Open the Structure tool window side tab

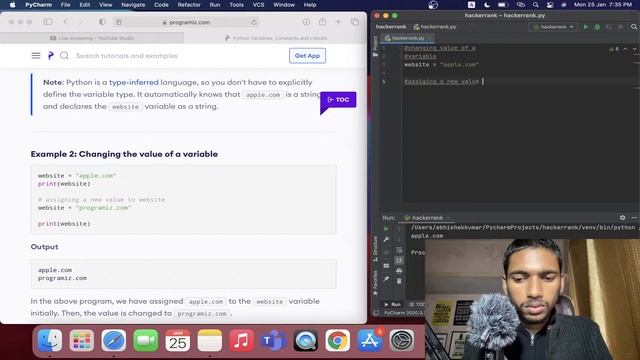[x=375, y=249]
